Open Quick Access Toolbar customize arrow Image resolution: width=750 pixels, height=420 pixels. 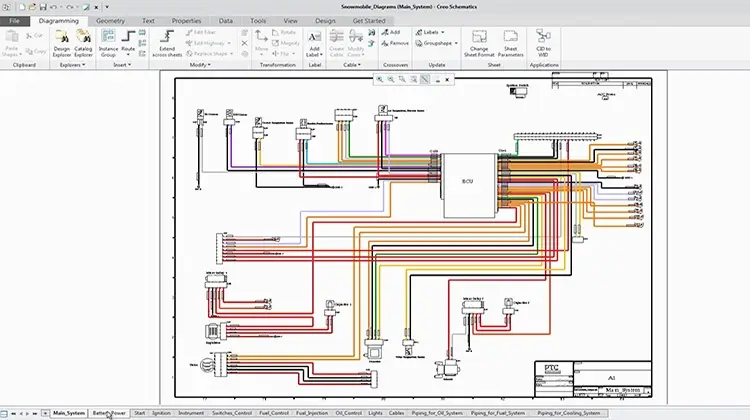pyautogui.click(x=107, y=7)
